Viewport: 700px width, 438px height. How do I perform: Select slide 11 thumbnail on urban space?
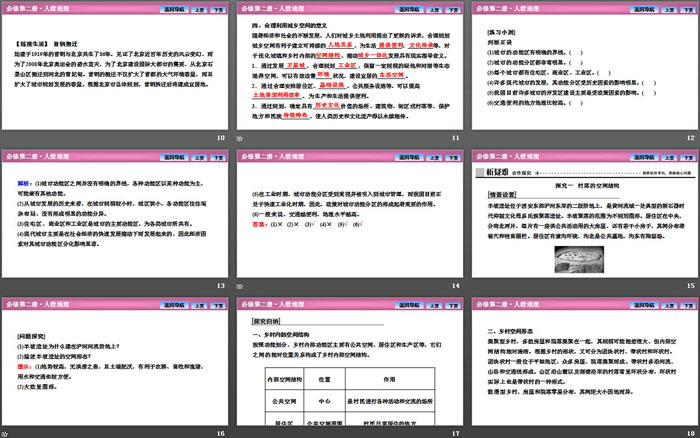point(350,70)
